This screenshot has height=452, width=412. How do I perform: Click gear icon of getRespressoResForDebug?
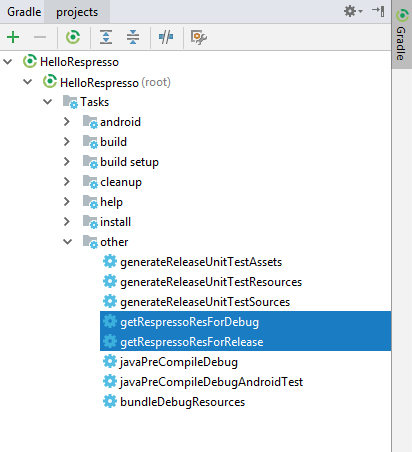tap(110, 321)
